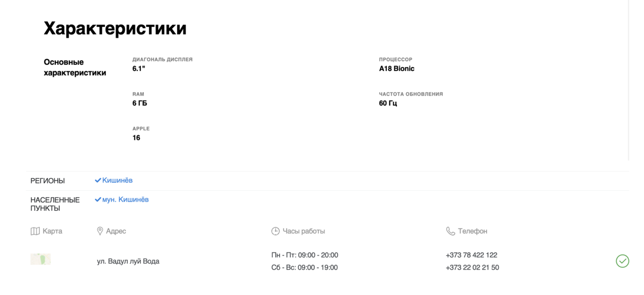Click the location pin icon beside Адрес
This screenshot has height=295, width=644.
coord(100,231)
